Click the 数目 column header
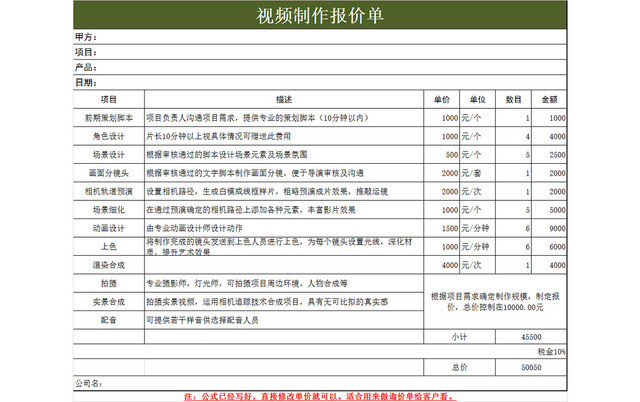Viewport: 640px width, 402px height. [x=513, y=99]
